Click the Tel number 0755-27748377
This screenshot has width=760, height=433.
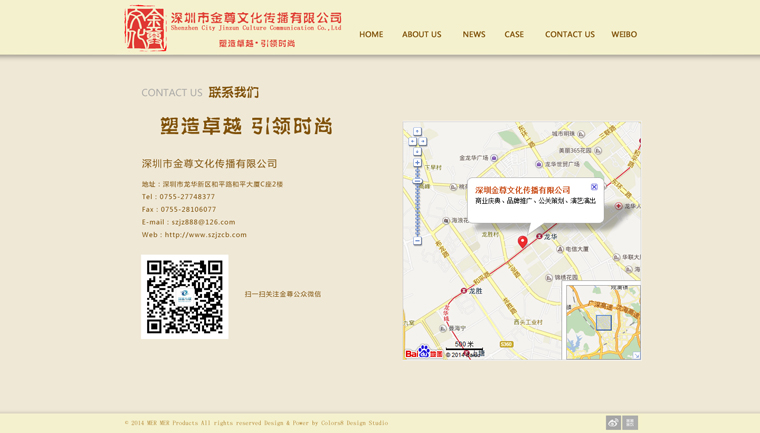point(187,197)
